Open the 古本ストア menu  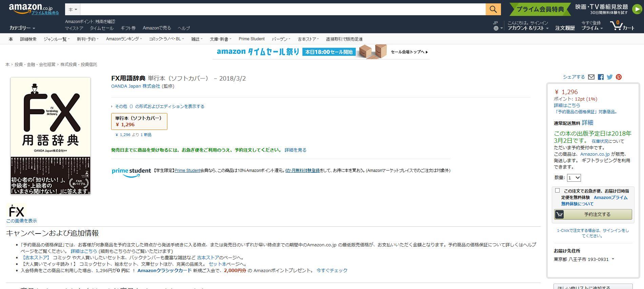(x=308, y=39)
